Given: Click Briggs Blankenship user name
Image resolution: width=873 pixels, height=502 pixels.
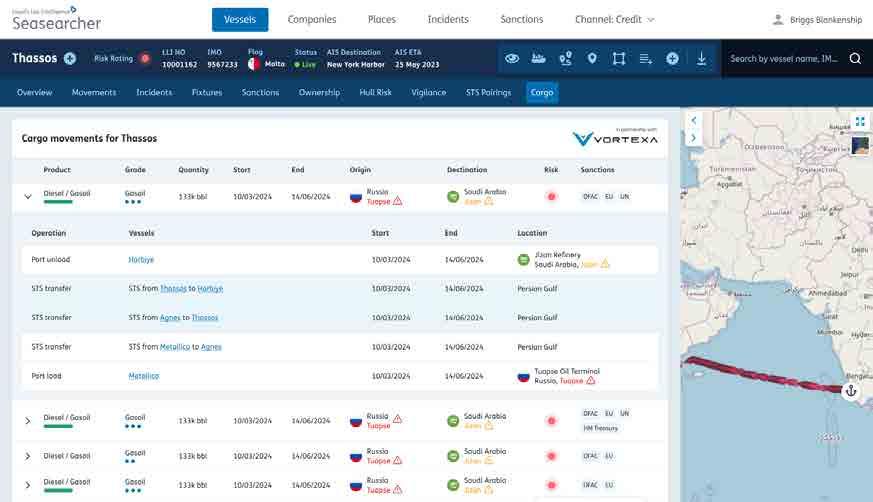Looking at the screenshot, I should 826,19.
